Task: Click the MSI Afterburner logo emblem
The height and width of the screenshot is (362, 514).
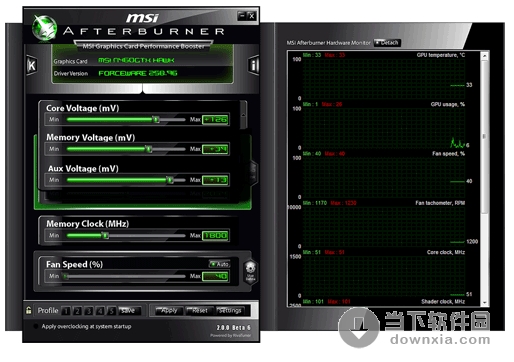Action: pyautogui.click(x=44, y=28)
